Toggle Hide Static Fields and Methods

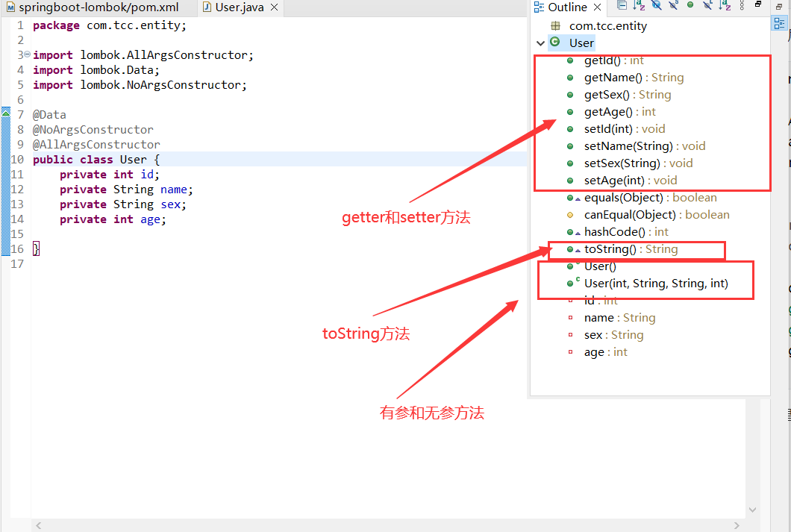point(673,5)
